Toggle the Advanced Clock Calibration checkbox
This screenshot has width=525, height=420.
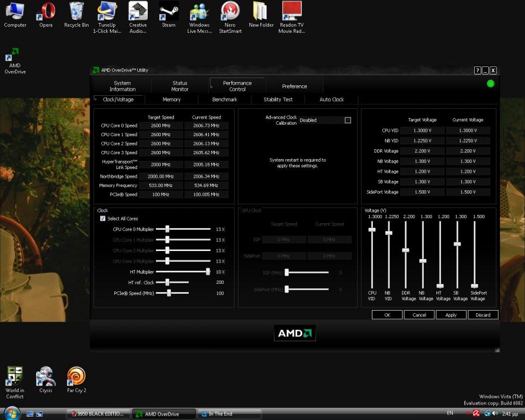tap(348, 120)
